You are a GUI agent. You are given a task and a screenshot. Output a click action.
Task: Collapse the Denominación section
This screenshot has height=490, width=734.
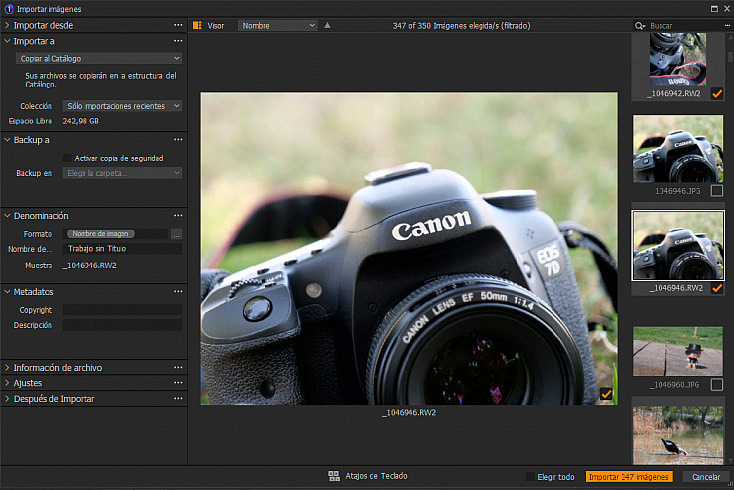[7, 216]
